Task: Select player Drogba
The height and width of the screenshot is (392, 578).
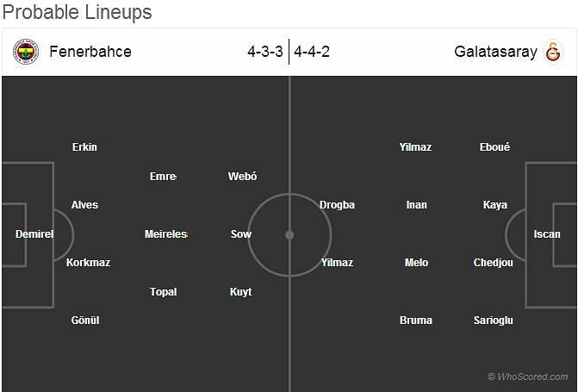Action: pos(337,205)
